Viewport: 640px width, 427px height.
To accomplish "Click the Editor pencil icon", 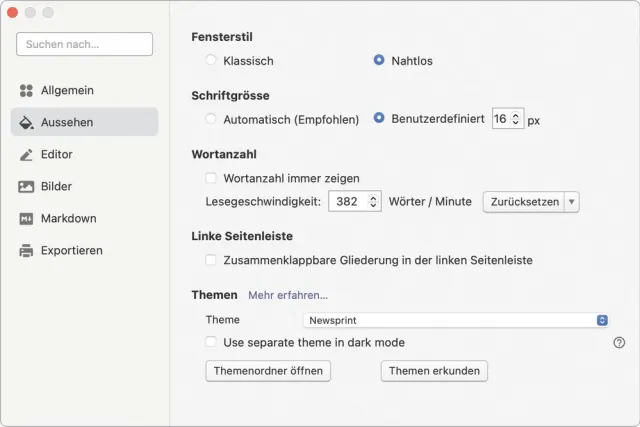I will 27,154.
